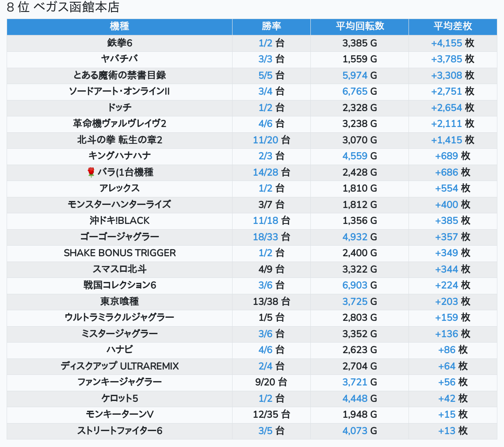Click win rate 13/38 台 cell
Image resolution: width=504 pixels, height=447 pixels.
click(271, 301)
